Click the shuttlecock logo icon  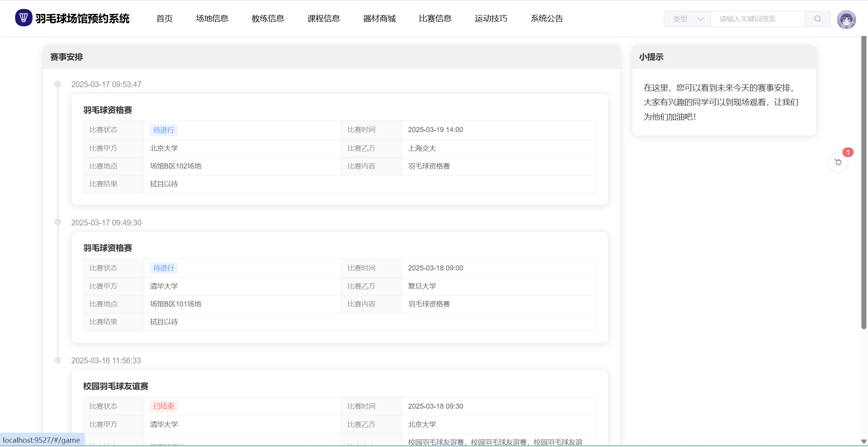tap(24, 18)
